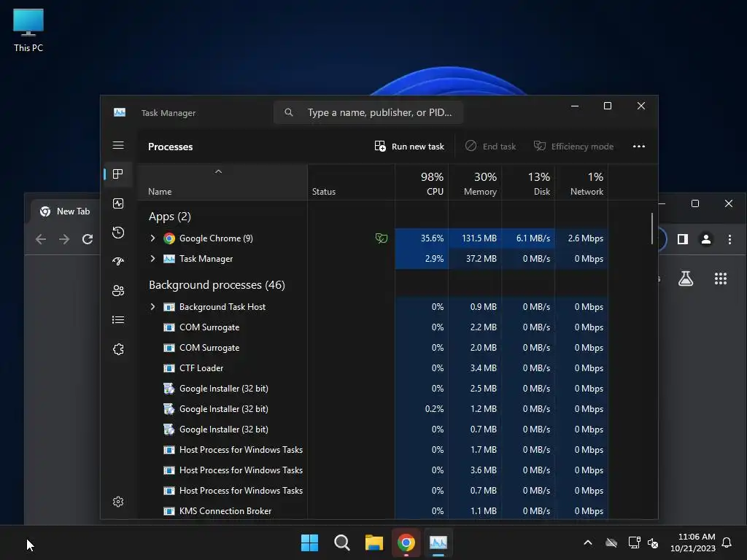
Task: Select the first COM Surrogate row showing 2.2 MB
Action: point(373,327)
